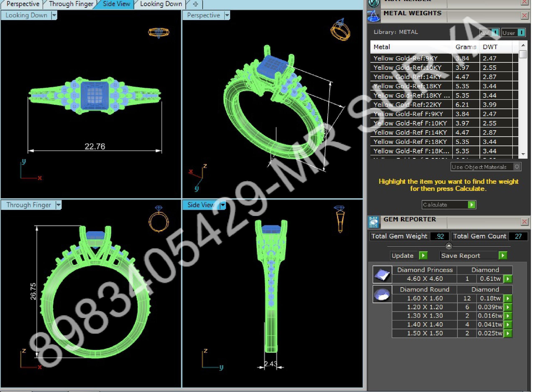Click the metal list scrollbar thumb
The height and width of the screenshot is (392, 533).
coord(523,54)
